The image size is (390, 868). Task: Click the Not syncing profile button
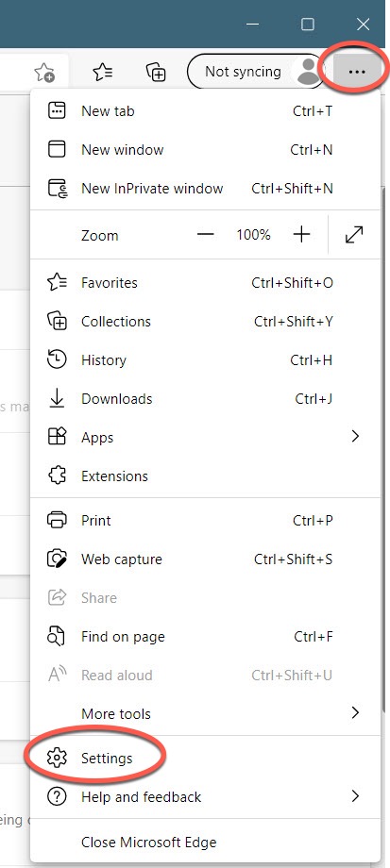click(x=257, y=72)
